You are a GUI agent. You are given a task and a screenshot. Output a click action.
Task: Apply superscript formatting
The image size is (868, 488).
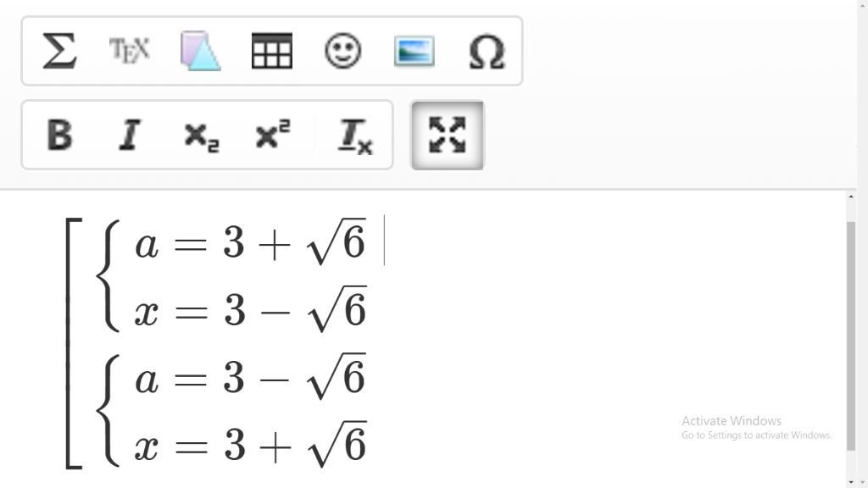click(x=272, y=135)
